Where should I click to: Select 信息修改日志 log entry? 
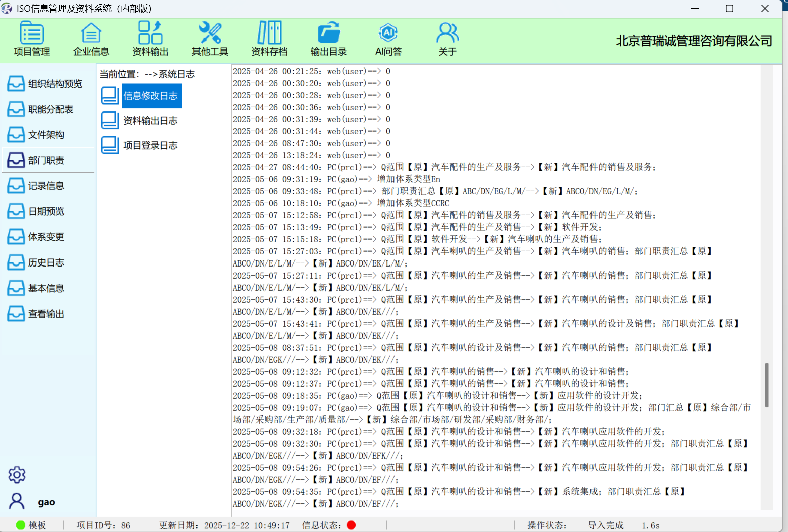[150, 96]
